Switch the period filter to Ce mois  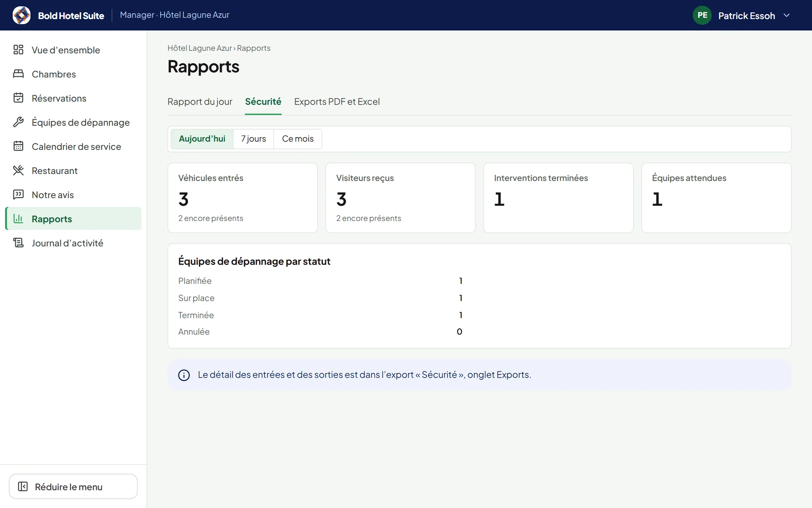point(298,139)
